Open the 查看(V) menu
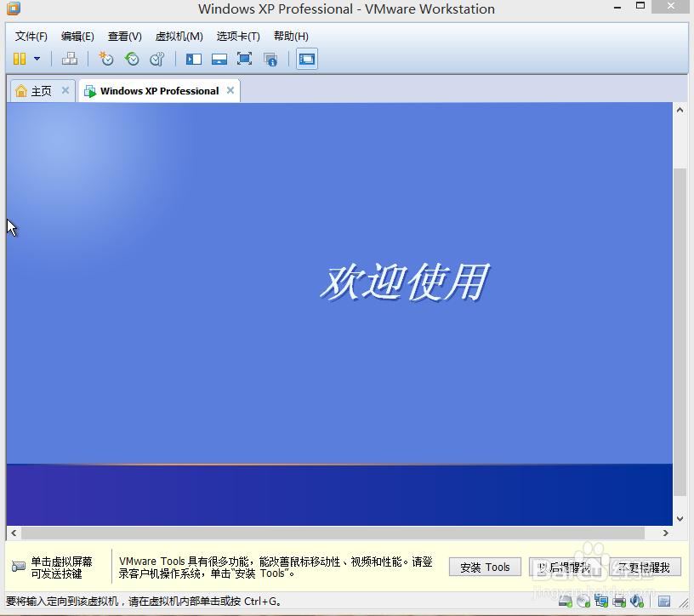 [125, 37]
